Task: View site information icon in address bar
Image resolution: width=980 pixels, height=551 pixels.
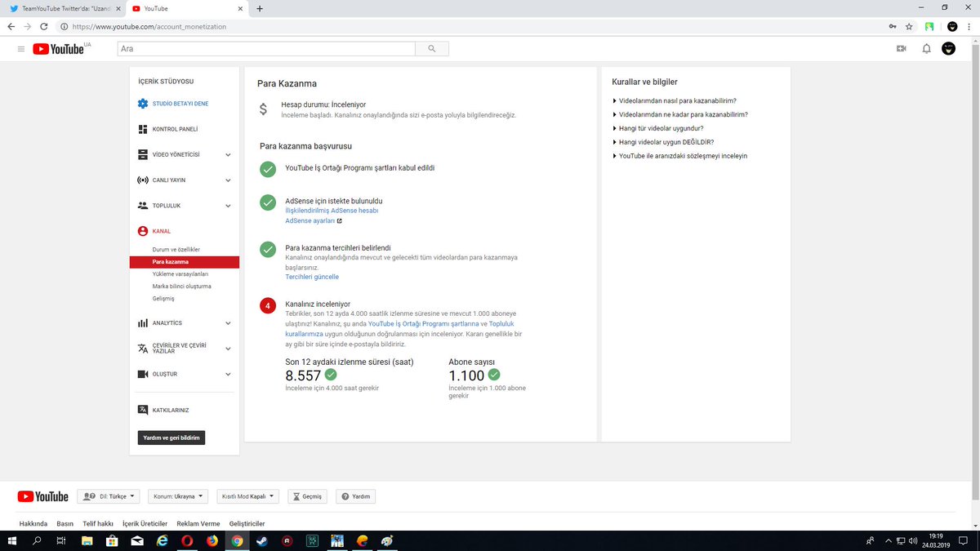Action: [x=64, y=26]
